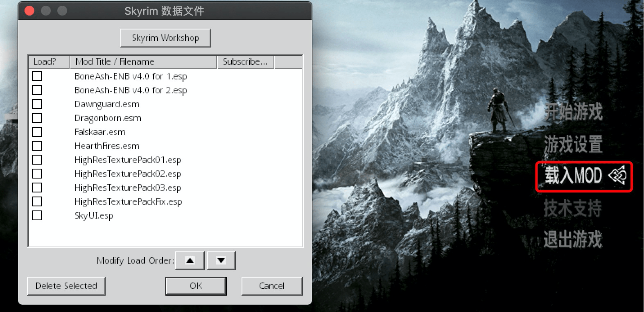Tick the Dragonborn.esm load checkbox
Viewport: 644px width, 312px height.
point(37,118)
